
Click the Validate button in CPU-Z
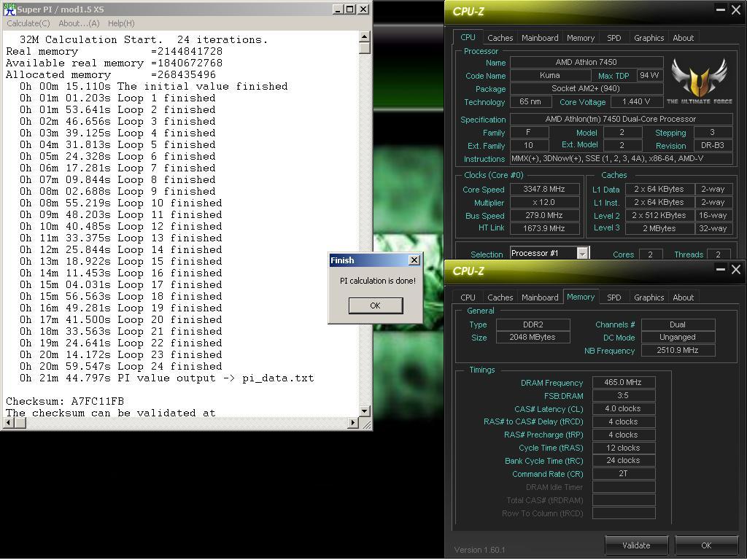(x=636, y=545)
